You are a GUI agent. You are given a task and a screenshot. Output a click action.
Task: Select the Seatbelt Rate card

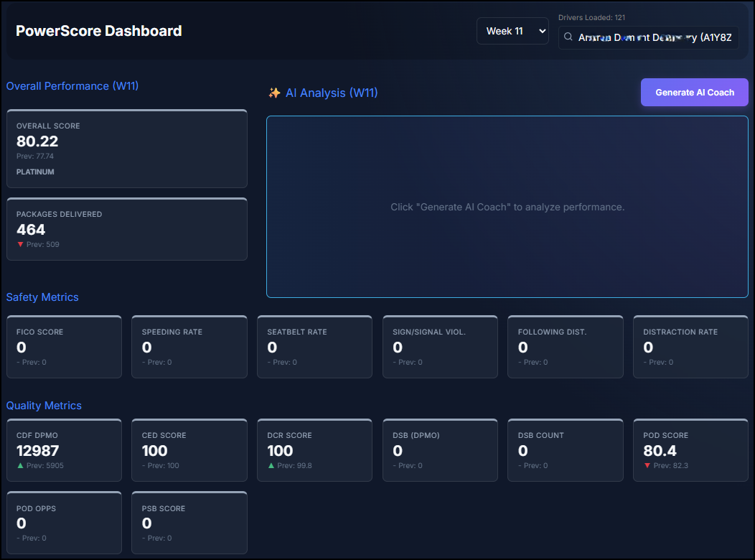coord(314,347)
